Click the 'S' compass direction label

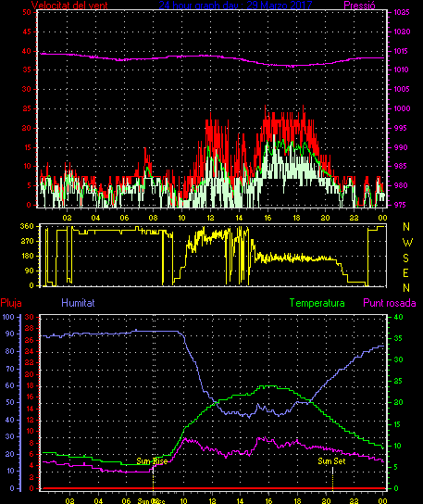click(x=406, y=258)
